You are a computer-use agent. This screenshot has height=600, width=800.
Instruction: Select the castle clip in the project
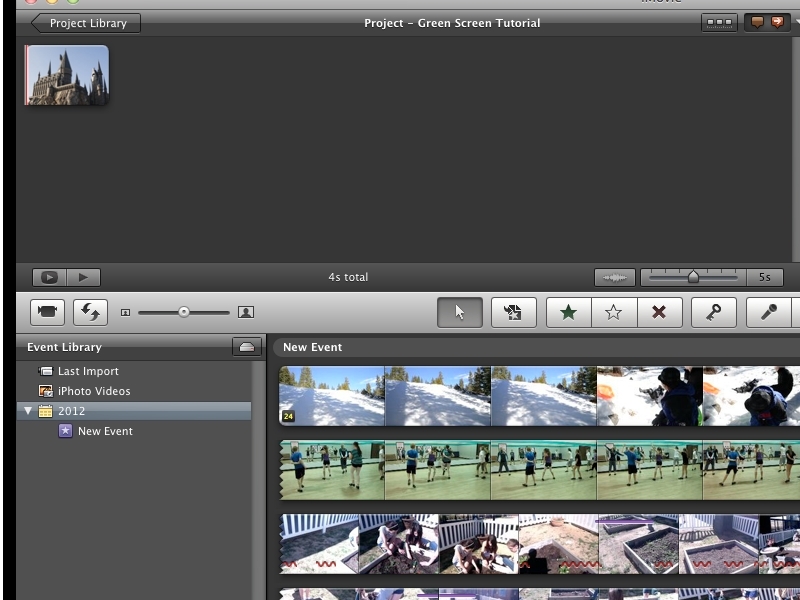click(x=67, y=75)
